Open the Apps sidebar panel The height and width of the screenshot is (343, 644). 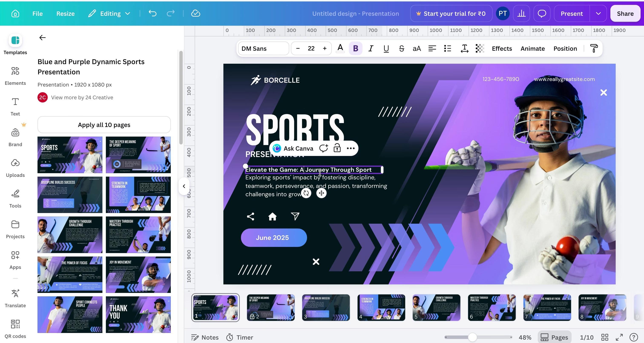pyautogui.click(x=15, y=260)
